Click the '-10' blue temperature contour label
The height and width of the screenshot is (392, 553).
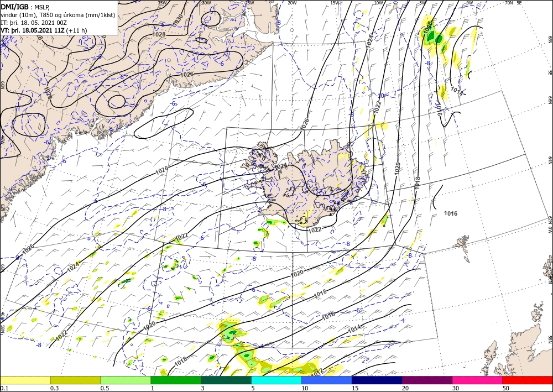tap(380, 96)
